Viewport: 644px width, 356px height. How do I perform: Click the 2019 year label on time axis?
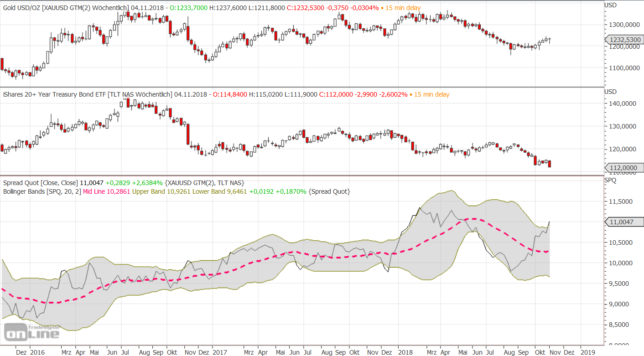588,352
